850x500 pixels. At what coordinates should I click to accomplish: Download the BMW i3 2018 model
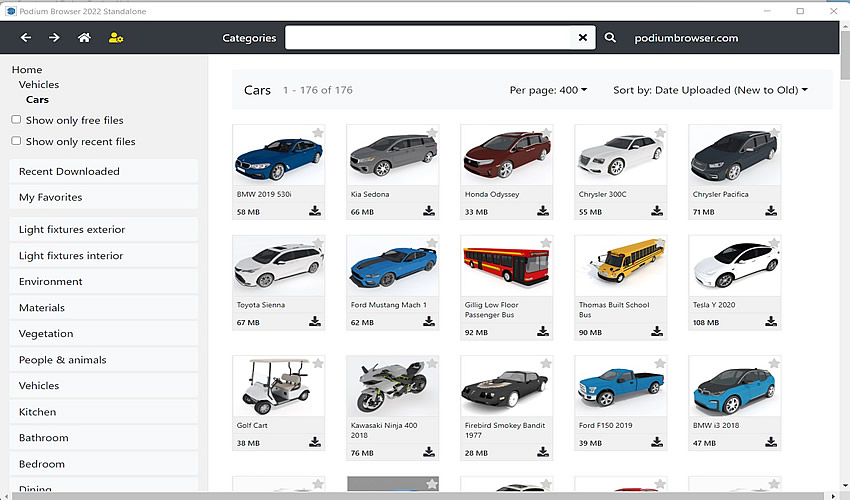[x=771, y=441]
